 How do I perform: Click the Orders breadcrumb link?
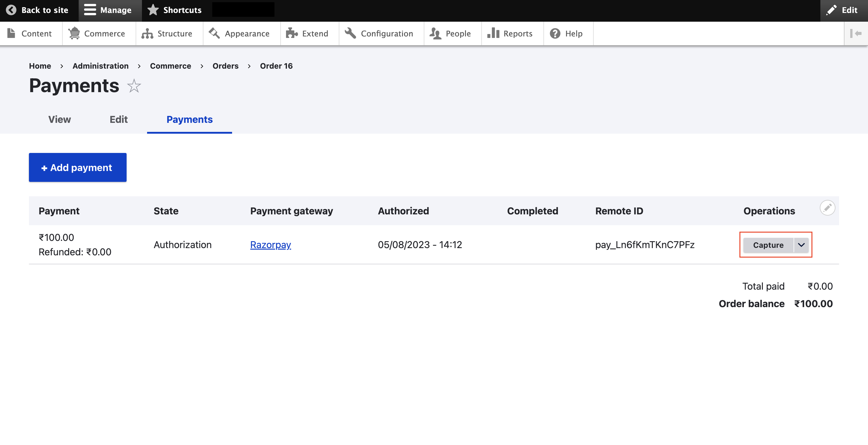(225, 65)
